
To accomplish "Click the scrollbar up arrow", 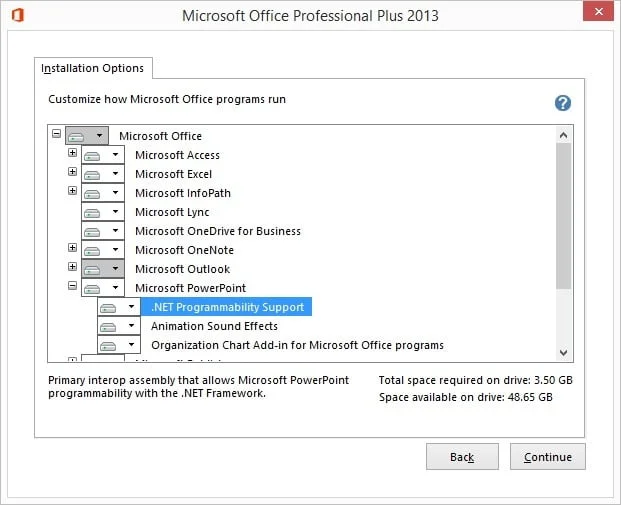I will click(x=564, y=135).
